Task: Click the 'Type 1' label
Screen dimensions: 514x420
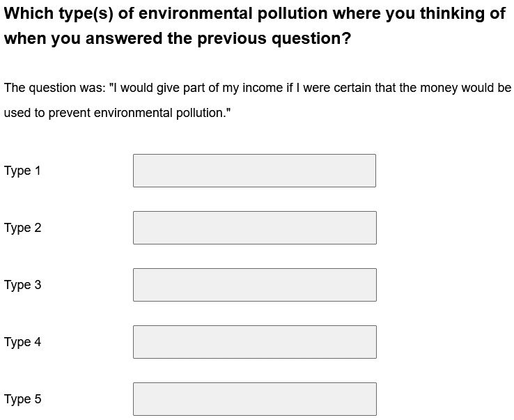Action: 22,171
